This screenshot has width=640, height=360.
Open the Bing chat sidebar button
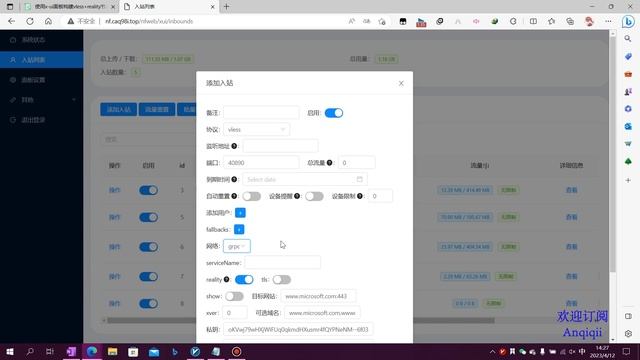point(628,21)
